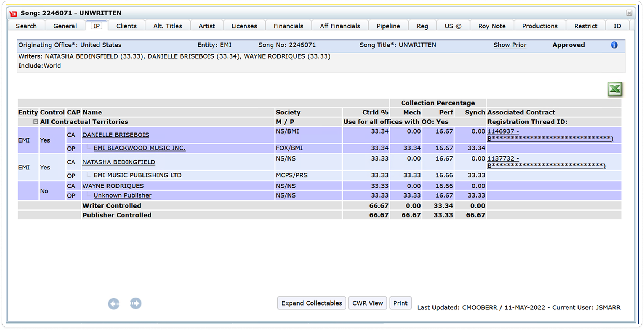644x330 pixels.
Task: Switch to the Roy Note tab
Action: (492, 26)
